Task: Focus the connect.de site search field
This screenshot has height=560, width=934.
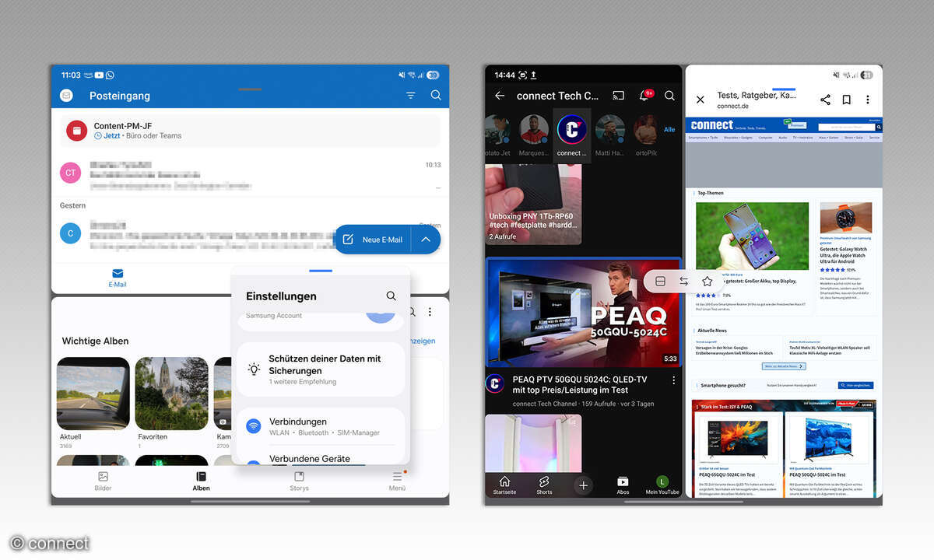Action: click(846, 127)
